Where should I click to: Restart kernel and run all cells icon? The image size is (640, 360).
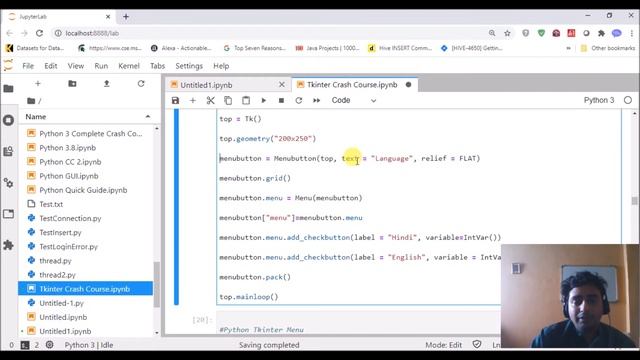(x=316, y=100)
